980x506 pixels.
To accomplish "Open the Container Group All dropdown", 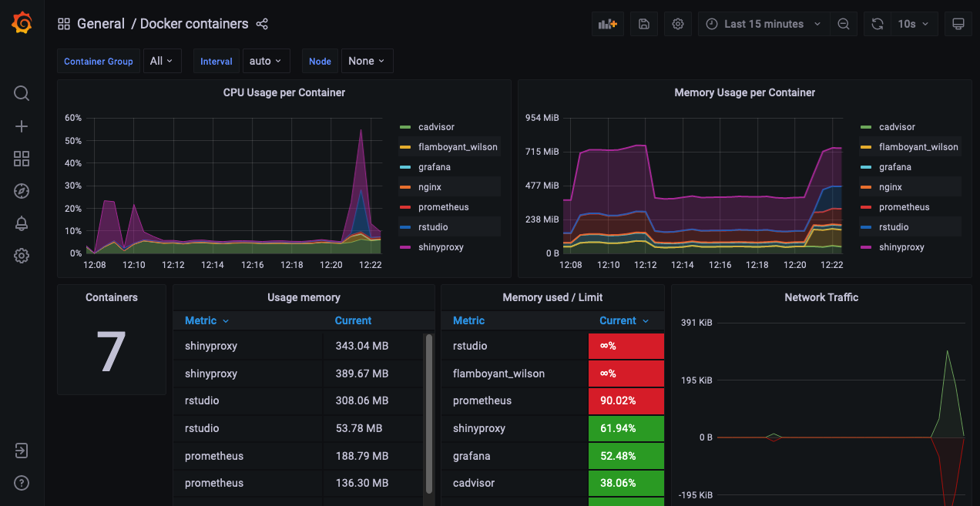I will tap(162, 61).
